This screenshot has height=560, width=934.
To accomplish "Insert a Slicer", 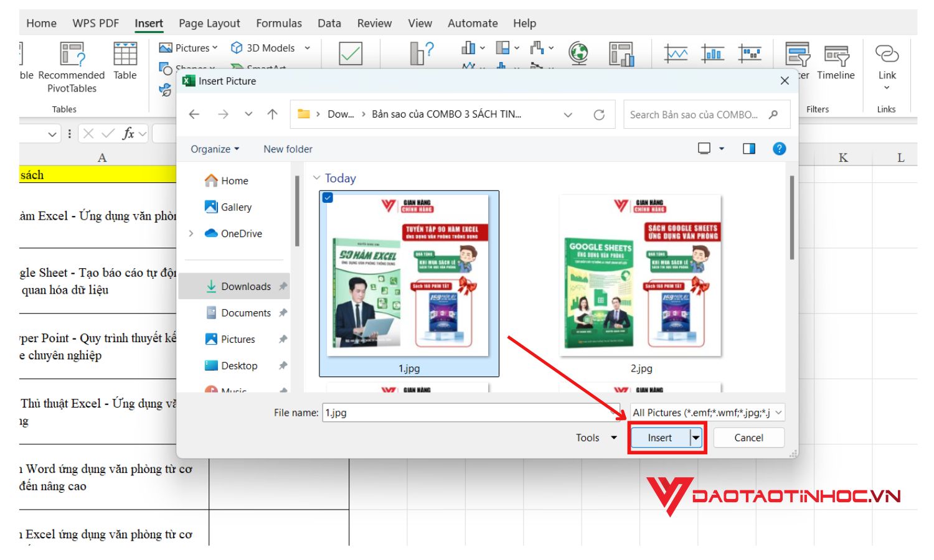I will (799, 60).
